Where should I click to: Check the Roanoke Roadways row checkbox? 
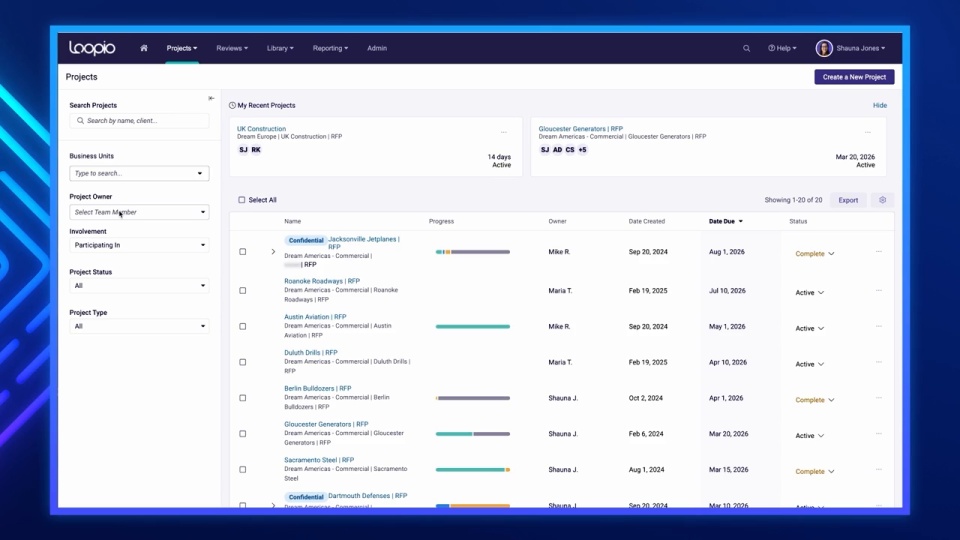pos(243,291)
